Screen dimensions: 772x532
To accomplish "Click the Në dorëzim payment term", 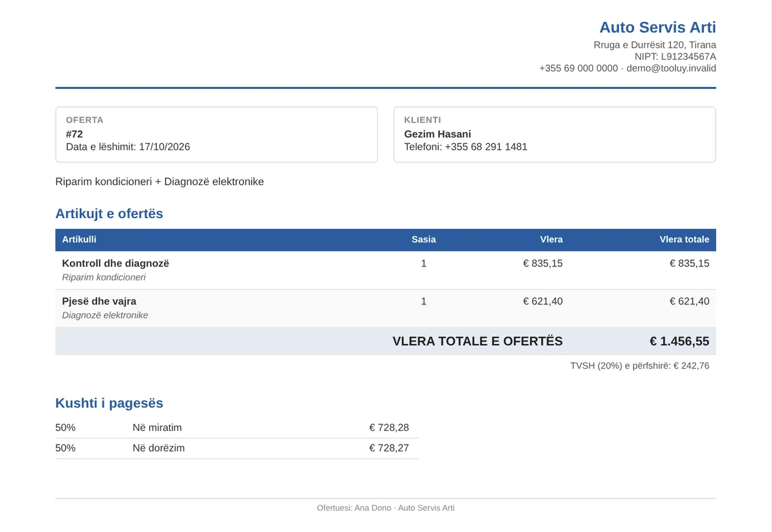I will coord(158,448).
